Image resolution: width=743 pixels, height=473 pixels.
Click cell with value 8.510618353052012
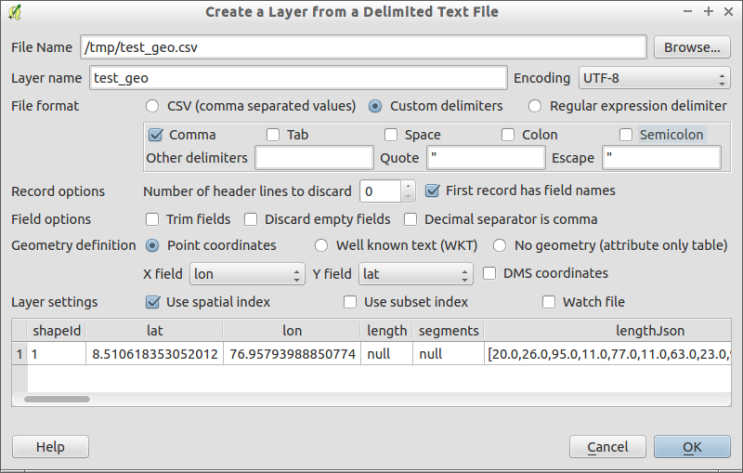[x=154, y=354]
